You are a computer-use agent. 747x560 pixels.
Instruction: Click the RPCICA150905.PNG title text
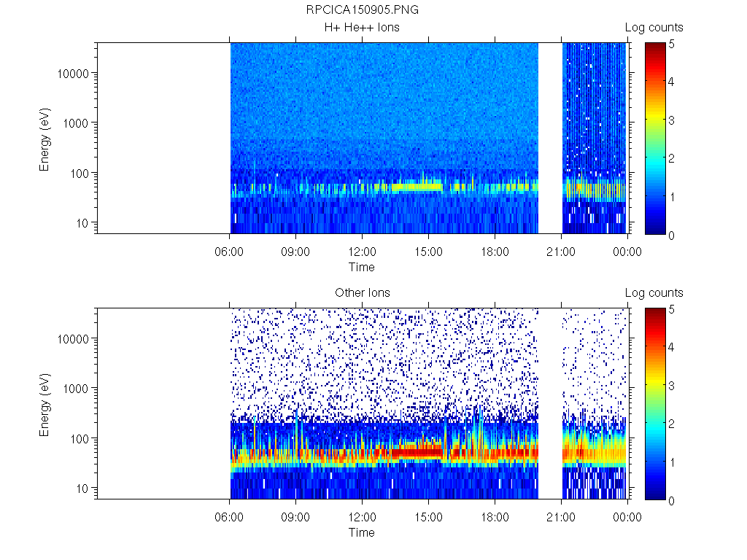point(362,10)
